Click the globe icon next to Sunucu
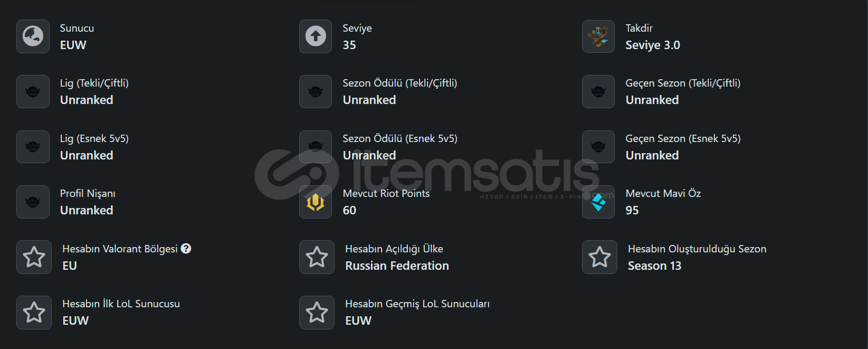This screenshot has height=349, width=868. (33, 36)
